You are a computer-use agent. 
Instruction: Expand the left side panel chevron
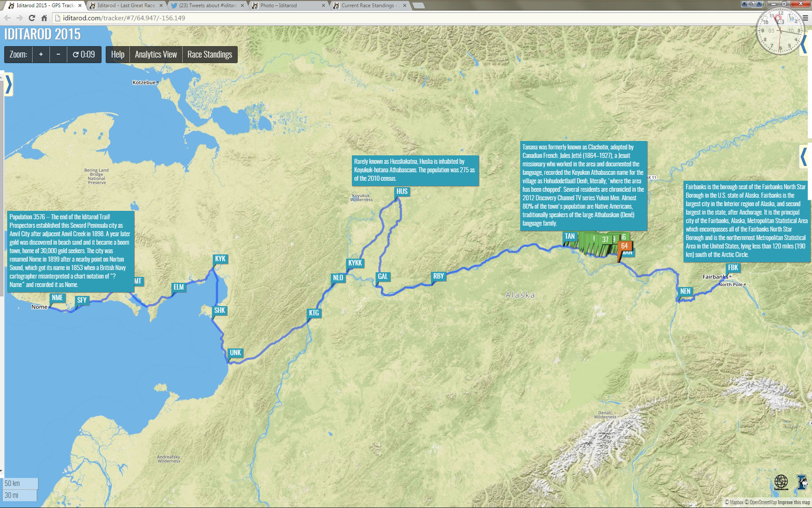[8, 84]
